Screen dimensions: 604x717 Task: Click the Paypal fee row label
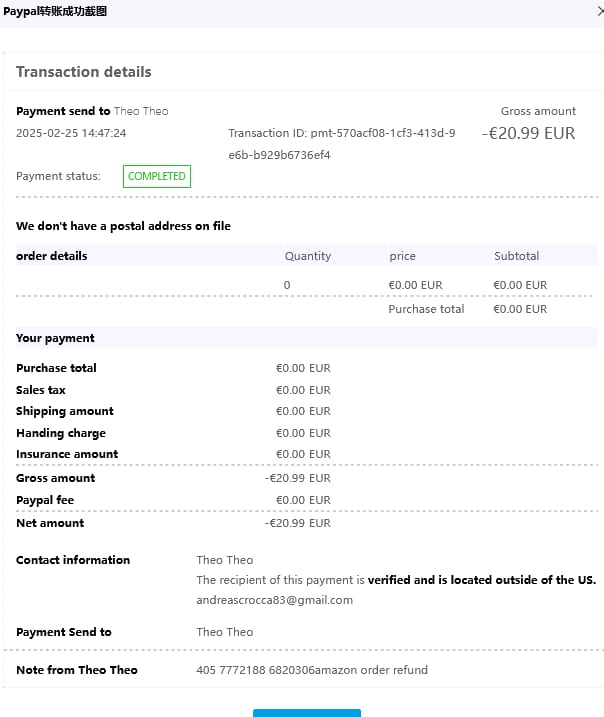(x=45, y=500)
